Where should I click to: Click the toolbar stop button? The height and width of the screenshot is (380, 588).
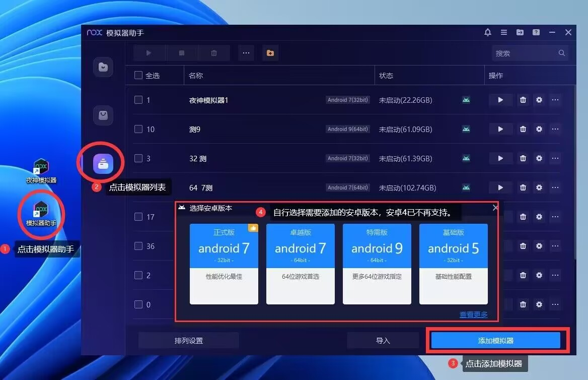(x=182, y=53)
